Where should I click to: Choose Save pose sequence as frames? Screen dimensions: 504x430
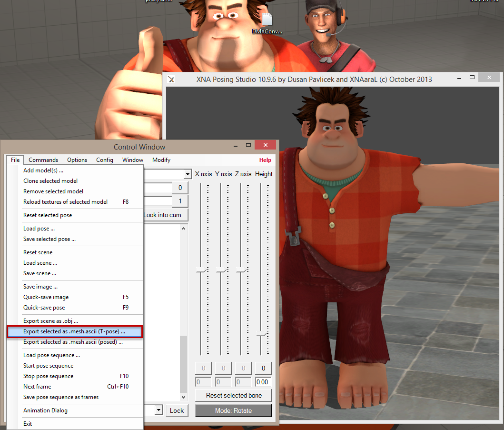click(x=75, y=397)
